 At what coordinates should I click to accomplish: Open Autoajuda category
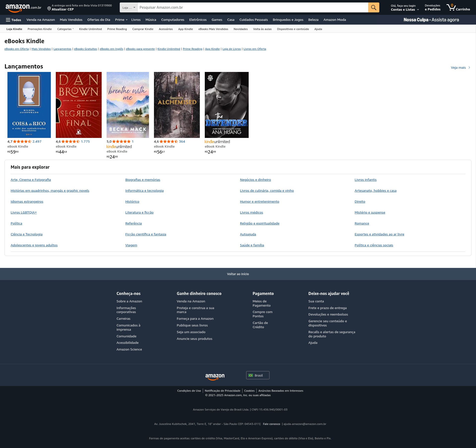(x=248, y=234)
